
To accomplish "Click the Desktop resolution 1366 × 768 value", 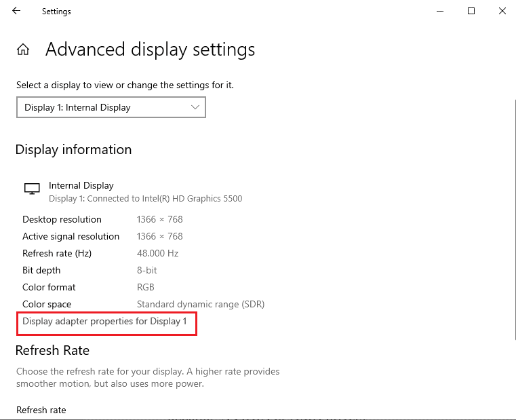I will pos(159,219).
